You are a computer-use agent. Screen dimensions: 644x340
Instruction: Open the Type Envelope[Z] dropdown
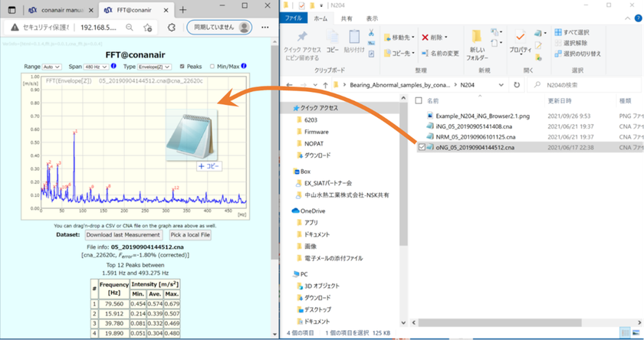point(153,67)
